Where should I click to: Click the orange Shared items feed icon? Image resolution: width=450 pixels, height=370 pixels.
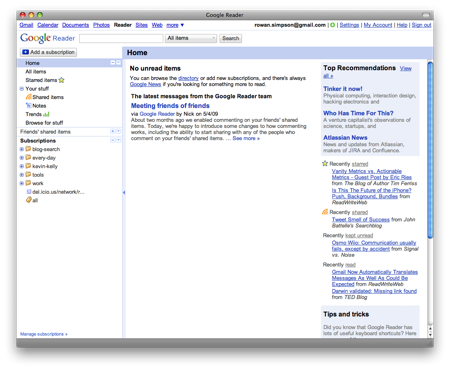(29, 97)
